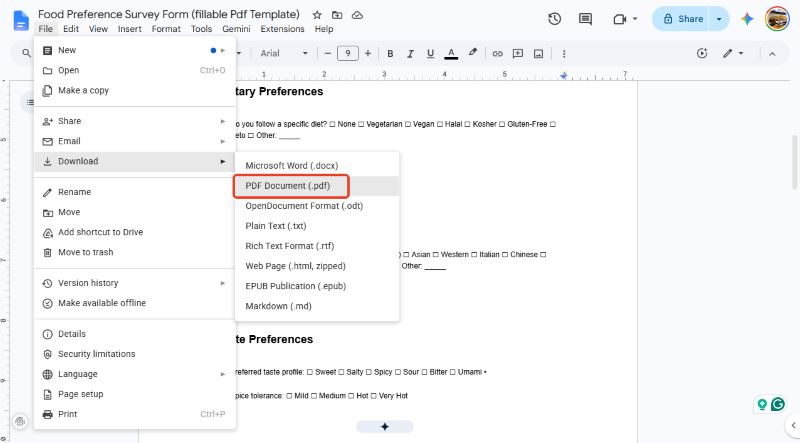Select Make available offline
800x443 pixels.
click(x=135, y=303)
